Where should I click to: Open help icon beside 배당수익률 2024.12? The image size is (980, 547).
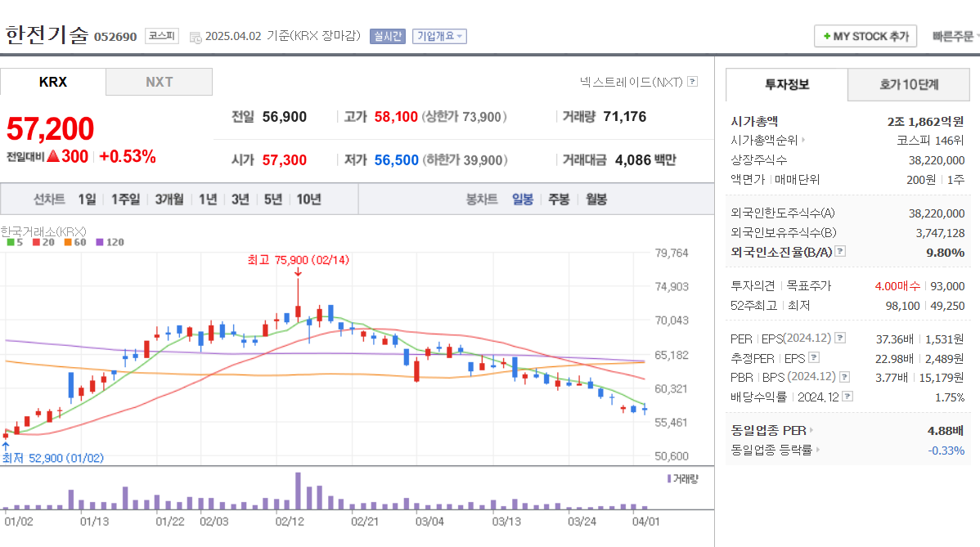click(x=847, y=397)
